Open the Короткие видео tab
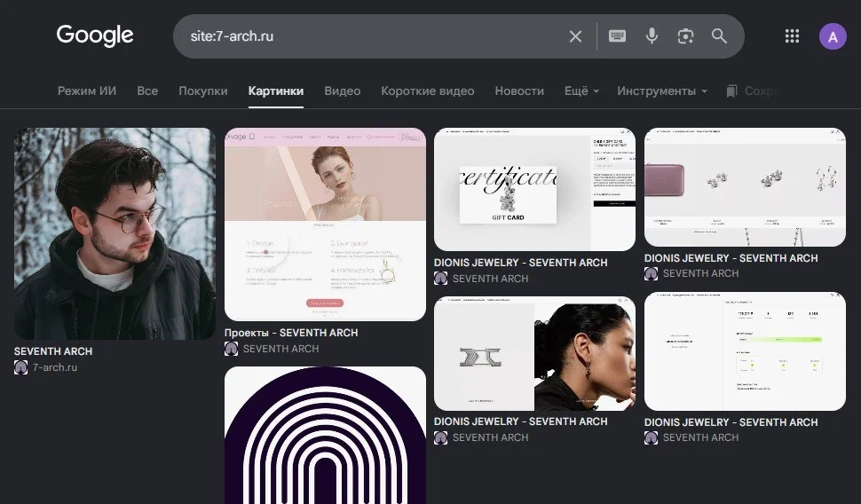This screenshot has height=504, width=861. coord(428,91)
